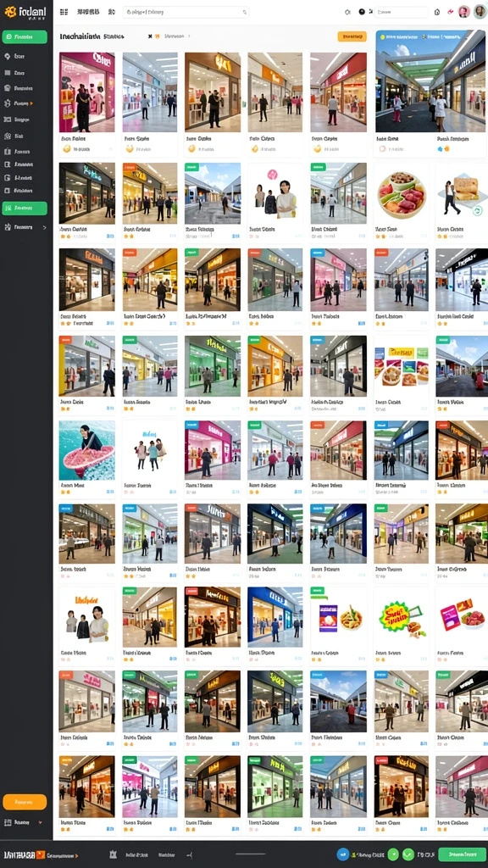
Task: Click the blue circular button in bottom bar
Action: (342, 854)
